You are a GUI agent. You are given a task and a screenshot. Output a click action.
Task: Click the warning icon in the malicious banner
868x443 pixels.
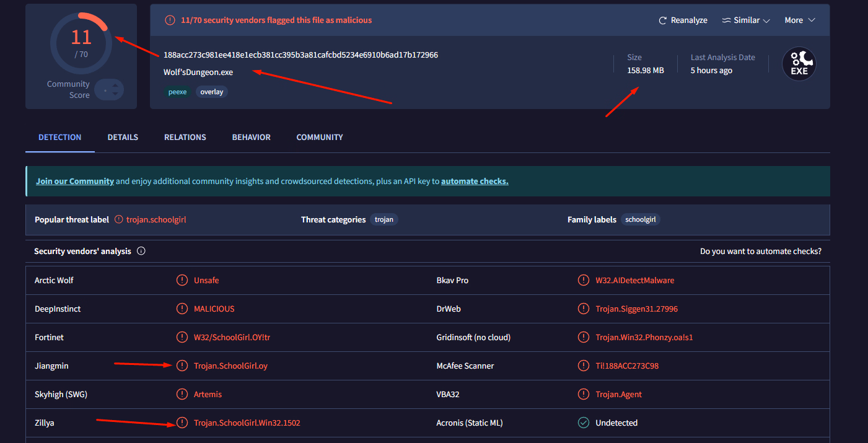coord(170,20)
